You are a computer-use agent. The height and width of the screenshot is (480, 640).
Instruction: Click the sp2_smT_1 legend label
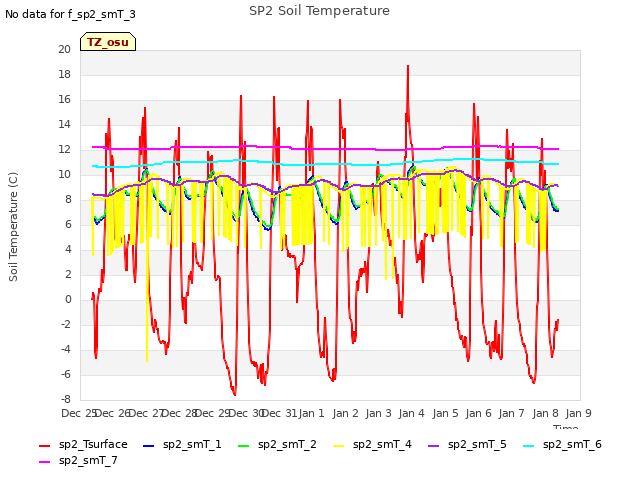[192, 444]
